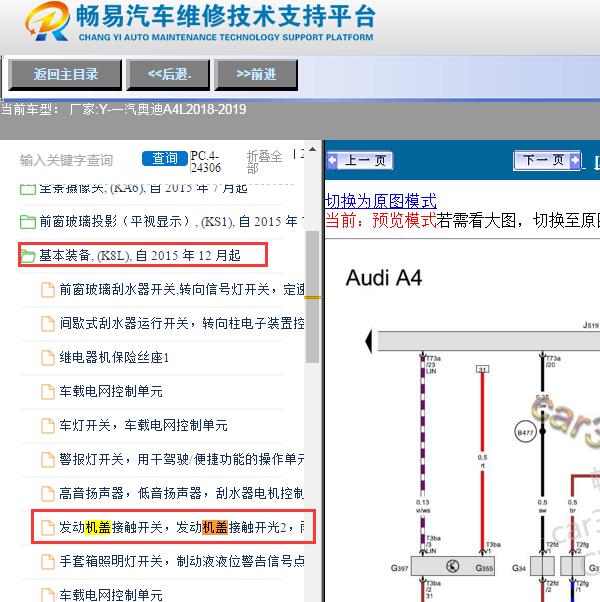Open 前窗玻璃刮水器开关,转向信号灯开关 document
The width and height of the screenshot is (600, 602).
182,289
